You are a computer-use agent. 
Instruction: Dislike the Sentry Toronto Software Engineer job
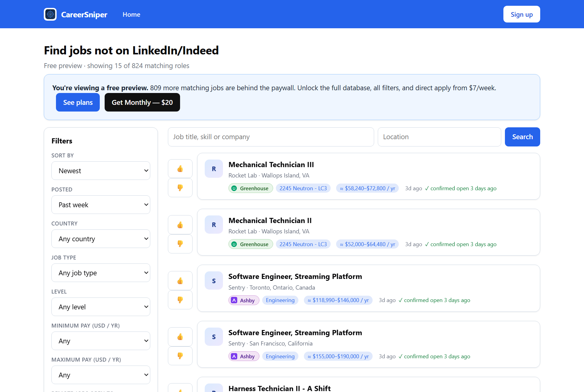coord(180,300)
